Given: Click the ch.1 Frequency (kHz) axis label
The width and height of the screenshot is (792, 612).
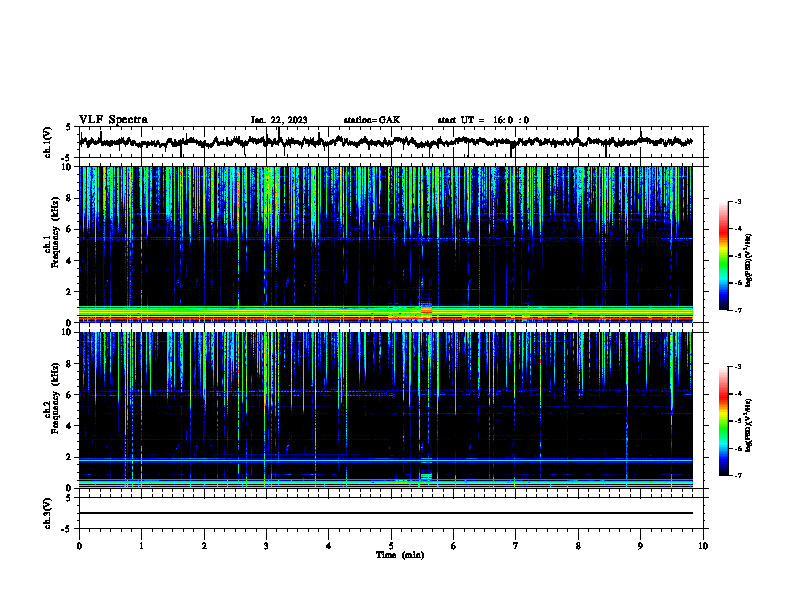Looking at the screenshot, I should (52, 244).
